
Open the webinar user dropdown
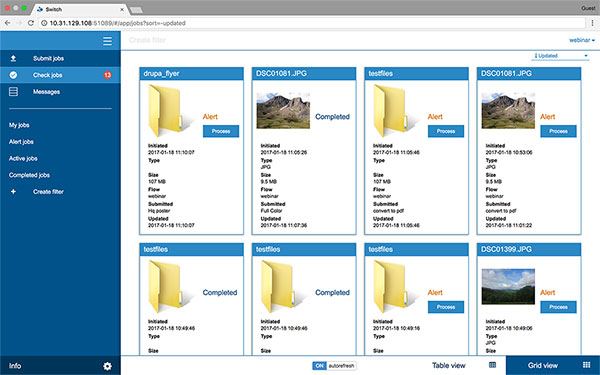582,40
